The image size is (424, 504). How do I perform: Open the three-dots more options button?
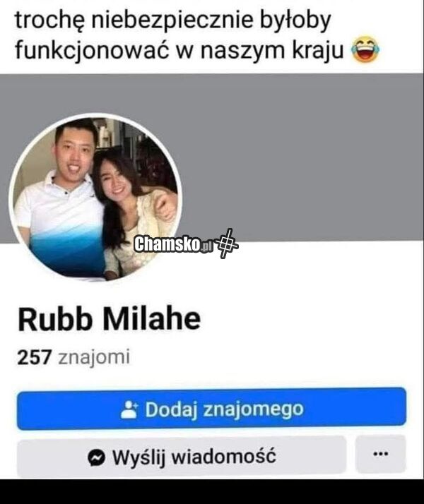coord(381,454)
